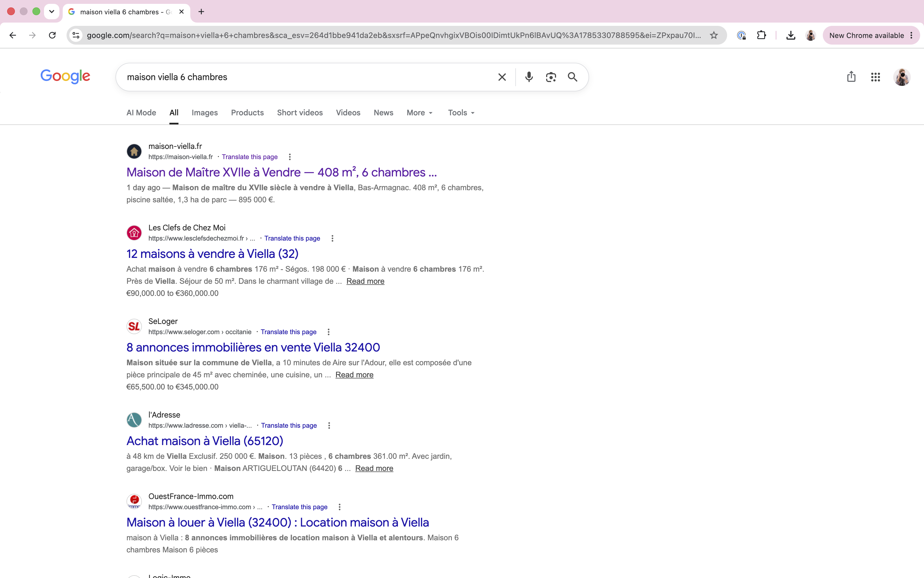Switch to Videos results

(x=348, y=113)
